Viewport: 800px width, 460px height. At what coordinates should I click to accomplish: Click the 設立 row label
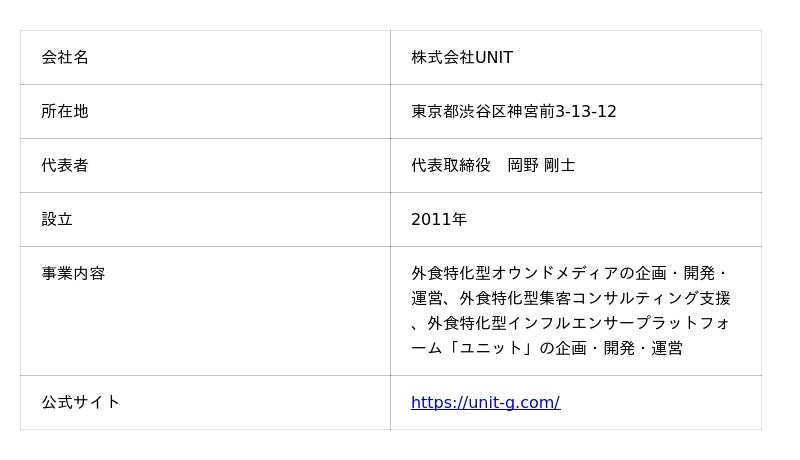click(57, 220)
